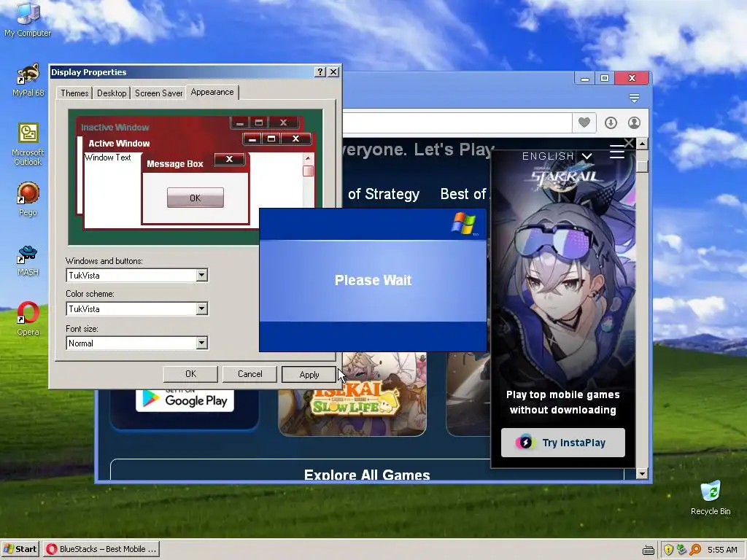Launch Opera from desktop icon
Image resolution: width=747 pixels, height=560 pixels.
[x=28, y=319]
